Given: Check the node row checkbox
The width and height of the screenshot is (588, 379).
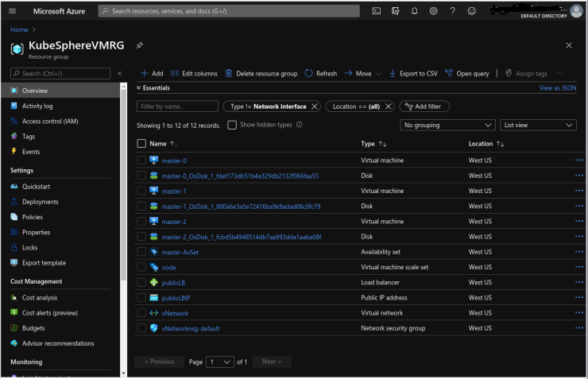Looking at the screenshot, I should 141,267.
